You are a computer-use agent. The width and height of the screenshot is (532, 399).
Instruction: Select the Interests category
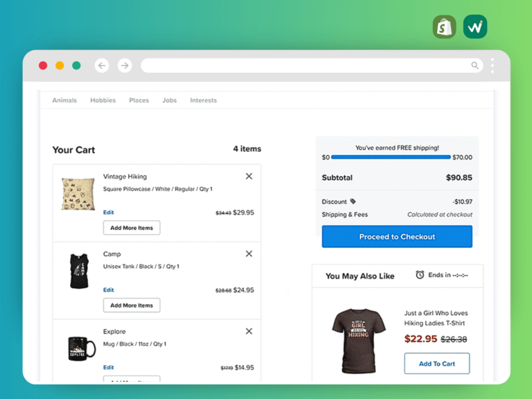point(203,100)
